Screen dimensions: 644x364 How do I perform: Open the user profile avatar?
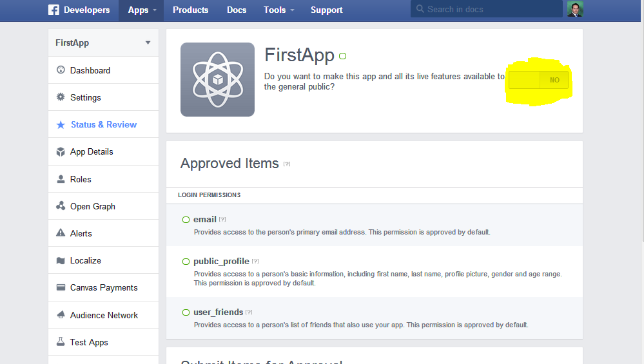pyautogui.click(x=575, y=8)
